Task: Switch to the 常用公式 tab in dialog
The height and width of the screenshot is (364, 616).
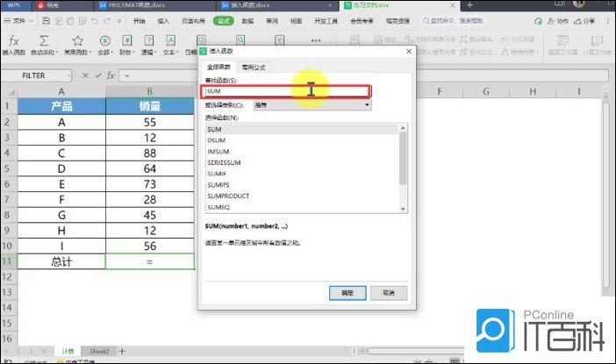Action: 253,67
